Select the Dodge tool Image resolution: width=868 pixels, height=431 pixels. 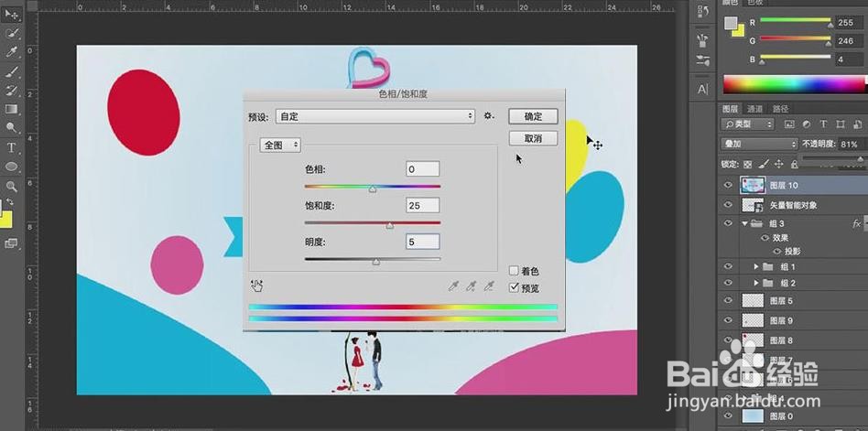click(11, 128)
